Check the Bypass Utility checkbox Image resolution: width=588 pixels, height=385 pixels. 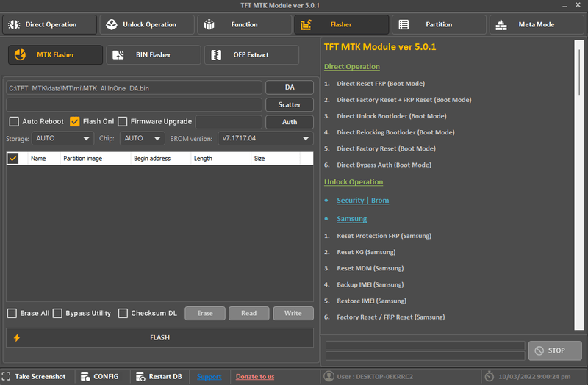pos(57,313)
